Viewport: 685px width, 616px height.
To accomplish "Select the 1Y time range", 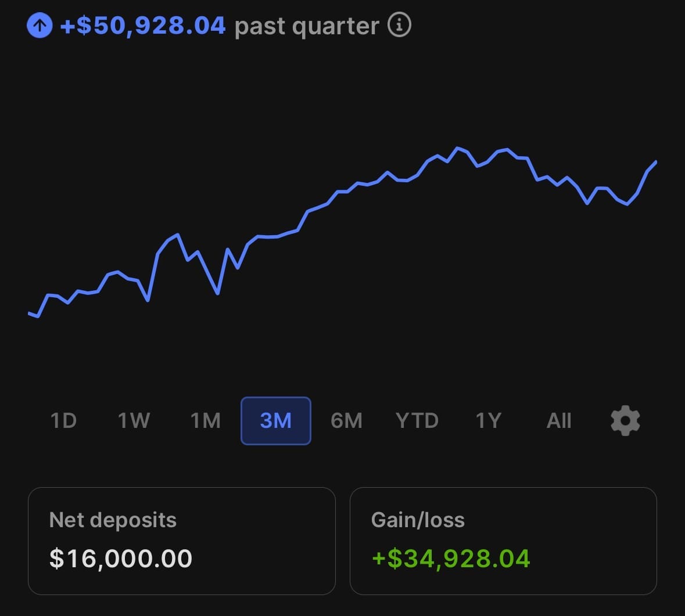I will 488,420.
